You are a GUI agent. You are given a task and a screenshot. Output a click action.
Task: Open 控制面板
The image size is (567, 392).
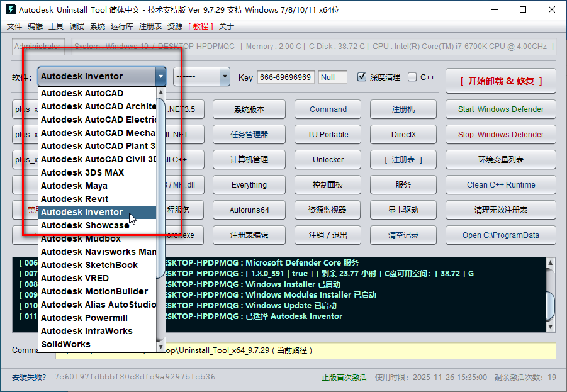click(x=328, y=185)
